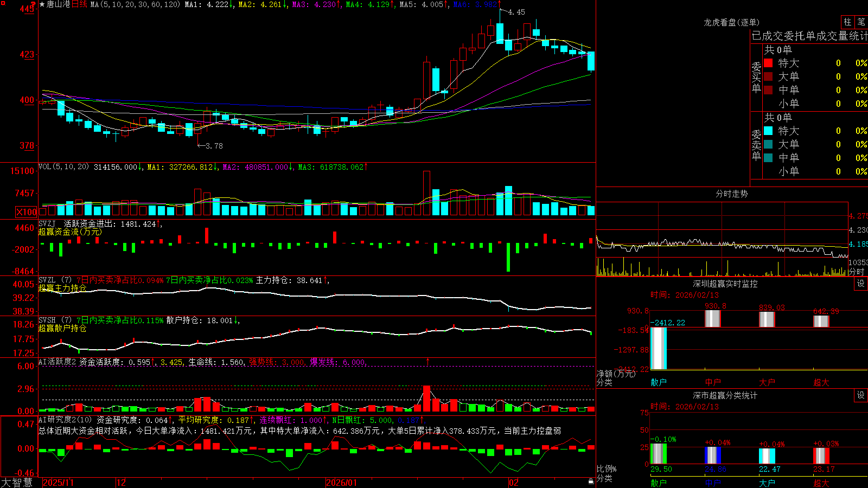Click the 唐山港 stock name

point(59,4)
